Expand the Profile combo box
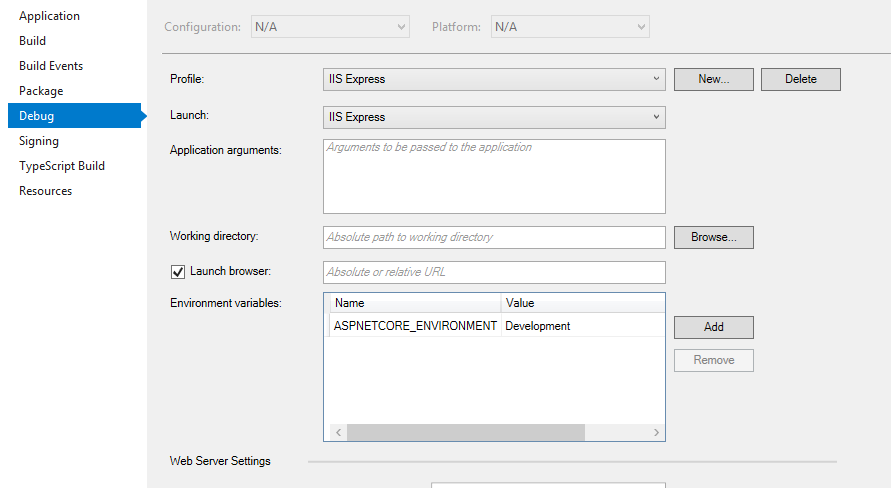 click(x=494, y=79)
